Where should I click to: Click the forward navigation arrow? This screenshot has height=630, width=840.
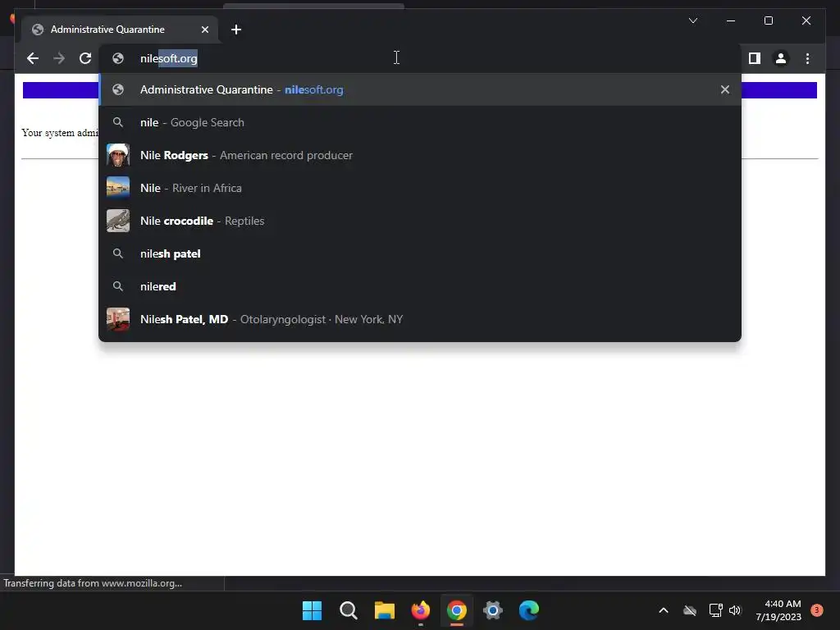coord(59,58)
